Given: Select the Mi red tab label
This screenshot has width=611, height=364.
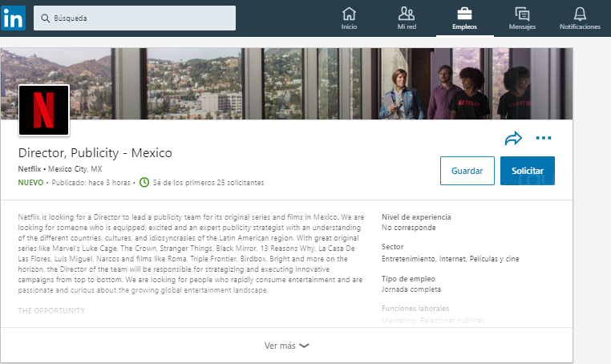Looking at the screenshot, I should coord(407,26).
